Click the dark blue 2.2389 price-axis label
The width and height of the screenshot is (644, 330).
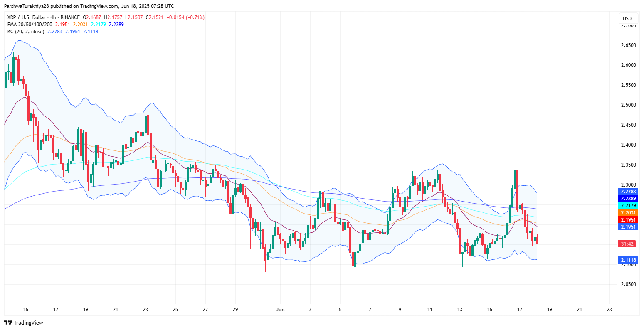pos(628,199)
